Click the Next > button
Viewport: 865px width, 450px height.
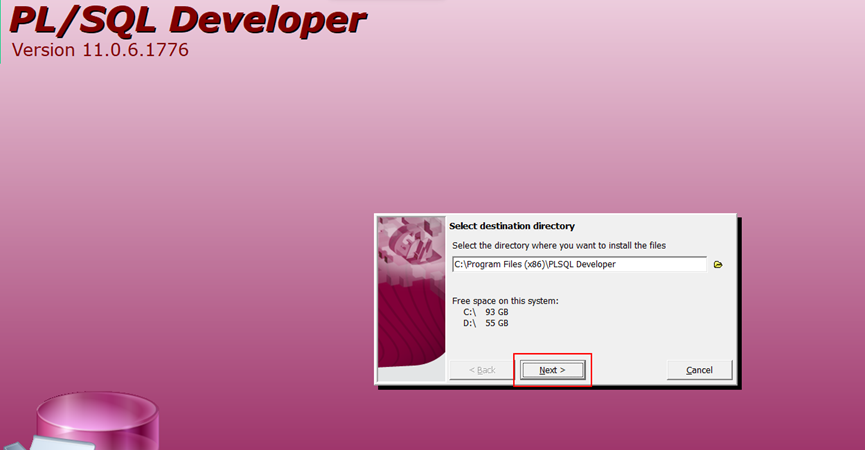coord(552,370)
